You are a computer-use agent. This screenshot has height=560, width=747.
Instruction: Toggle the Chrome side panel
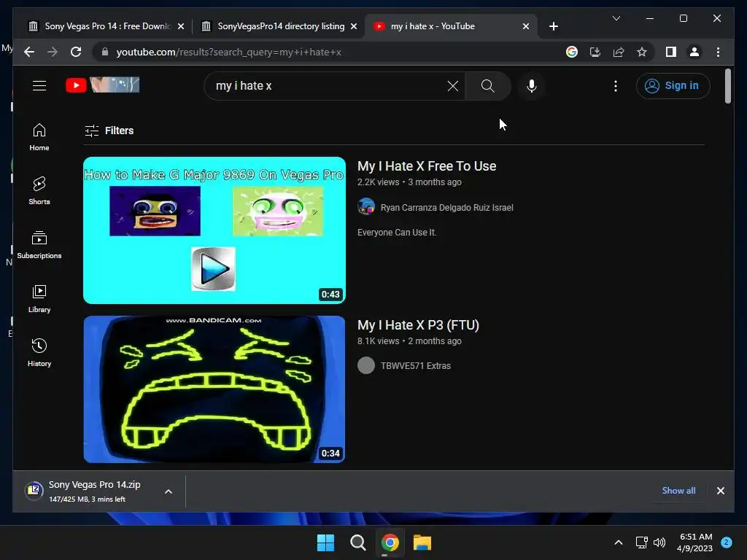point(671,52)
